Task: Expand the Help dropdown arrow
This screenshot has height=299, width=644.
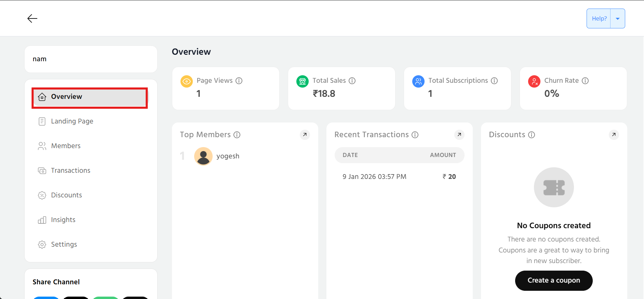Action: pyautogui.click(x=618, y=18)
